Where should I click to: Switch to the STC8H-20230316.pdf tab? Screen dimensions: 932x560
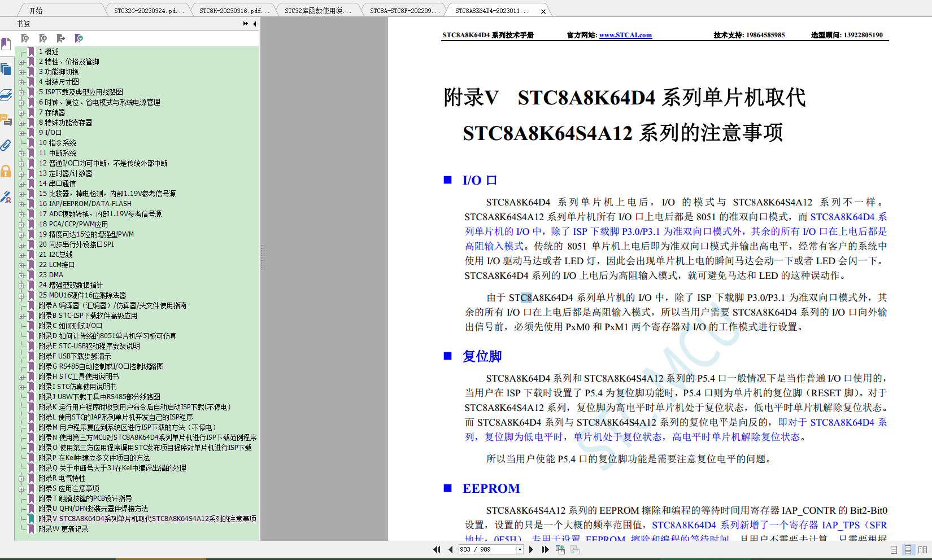(x=234, y=11)
